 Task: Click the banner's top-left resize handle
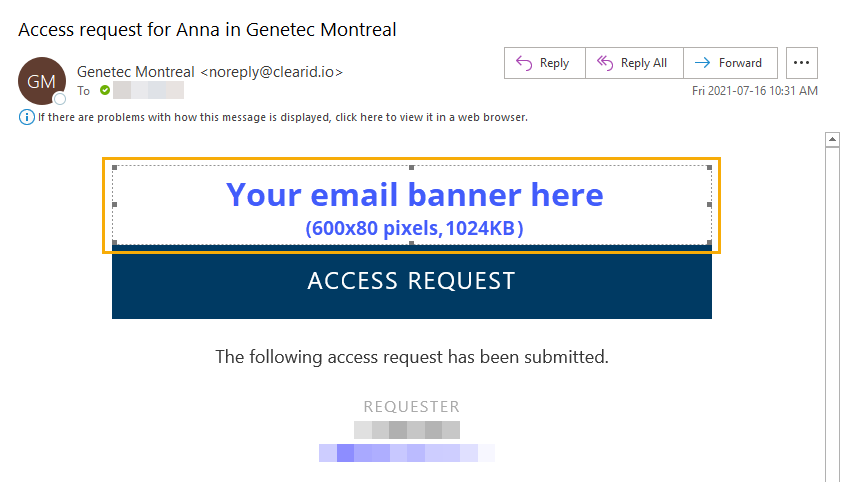pos(114,168)
